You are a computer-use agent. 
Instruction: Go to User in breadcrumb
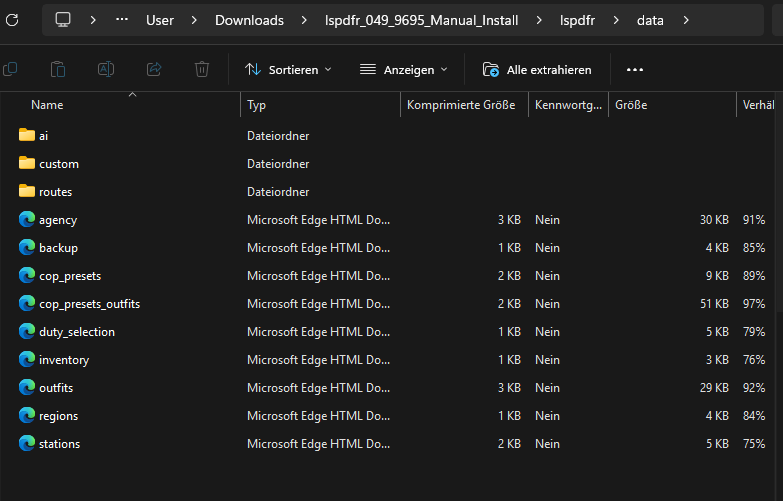(x=160, y=20)
